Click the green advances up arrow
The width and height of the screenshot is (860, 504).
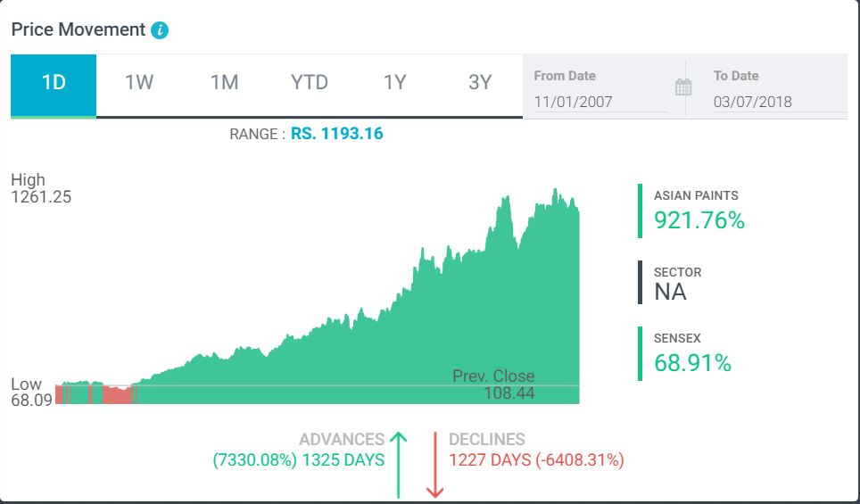pos(399,464)
